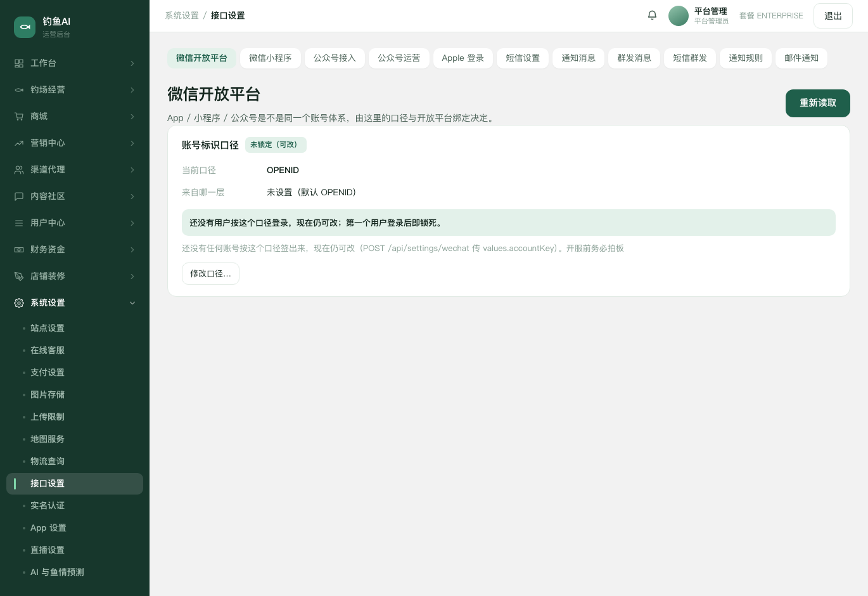Switch to the 公众号接入 tab
This screenshot has width=868, height=596.
tap(335, 58)
